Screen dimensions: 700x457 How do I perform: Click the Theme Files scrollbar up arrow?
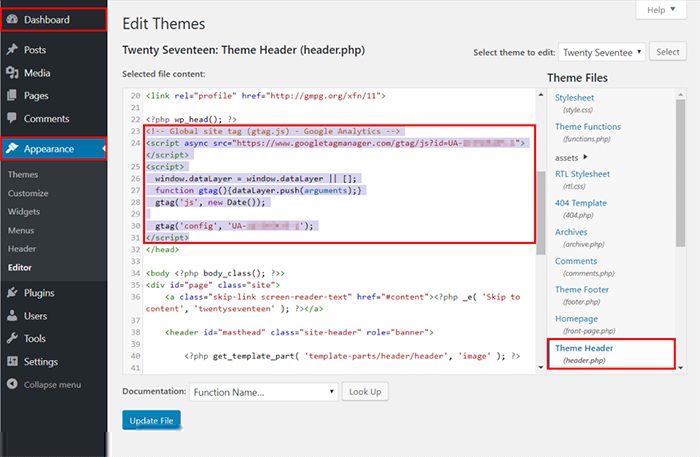tap(680, 95)
